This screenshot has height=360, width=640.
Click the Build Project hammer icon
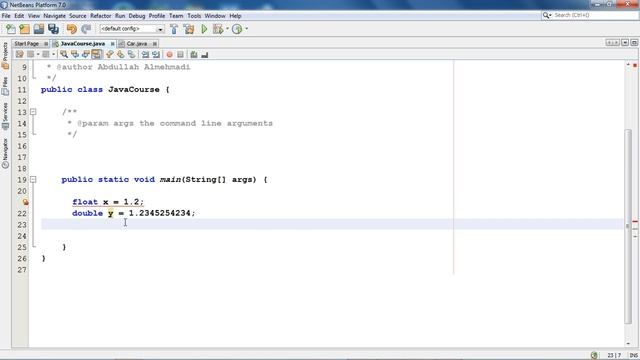point(174,29)
